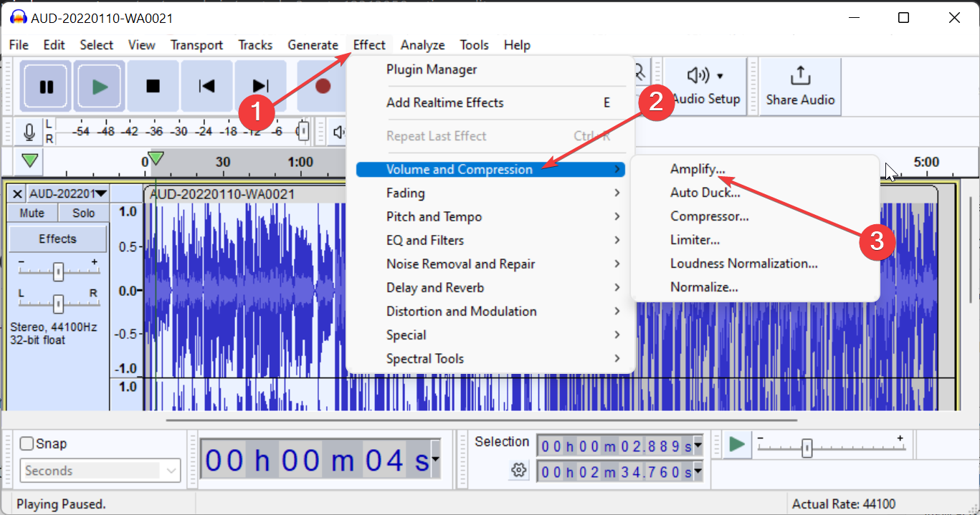Solo the AUD-20220110 track

[82, 213]
